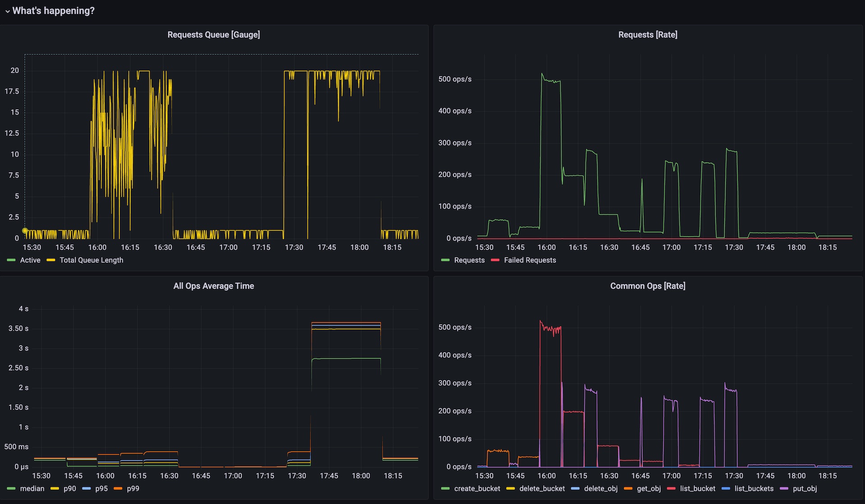Open the Common Ops [Rate] panel title
Viewport: 865px width, 504px height.
tap(647, 286)
